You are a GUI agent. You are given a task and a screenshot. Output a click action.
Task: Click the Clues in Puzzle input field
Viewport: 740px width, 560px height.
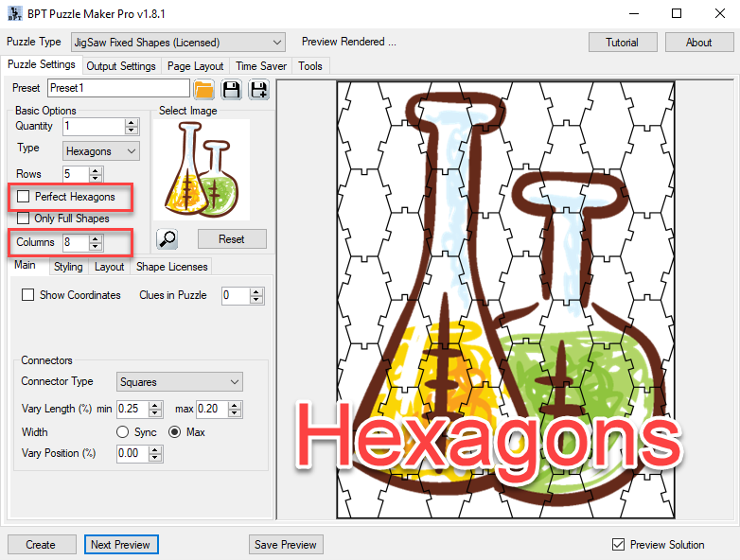pos(237,296)
